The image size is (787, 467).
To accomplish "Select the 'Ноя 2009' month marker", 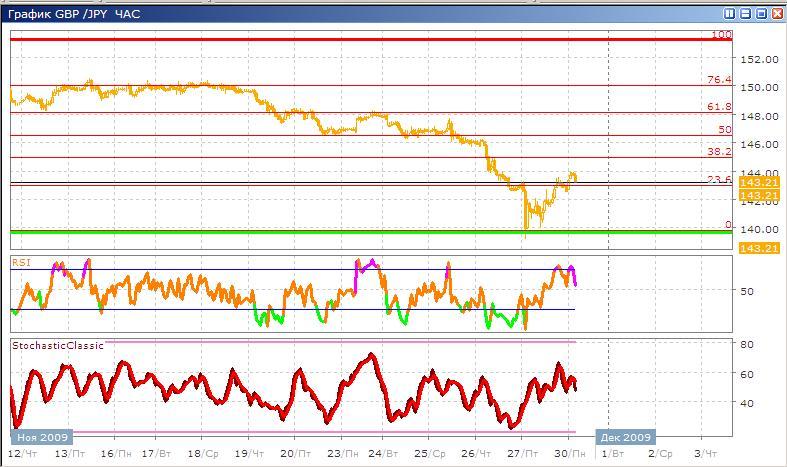I will coord(42,437).
